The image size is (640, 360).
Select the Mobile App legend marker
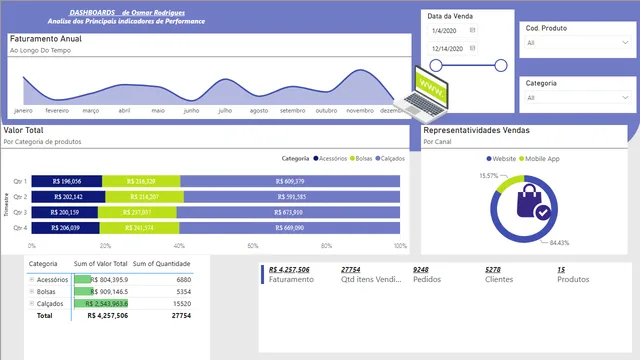[x=521, y=158]
